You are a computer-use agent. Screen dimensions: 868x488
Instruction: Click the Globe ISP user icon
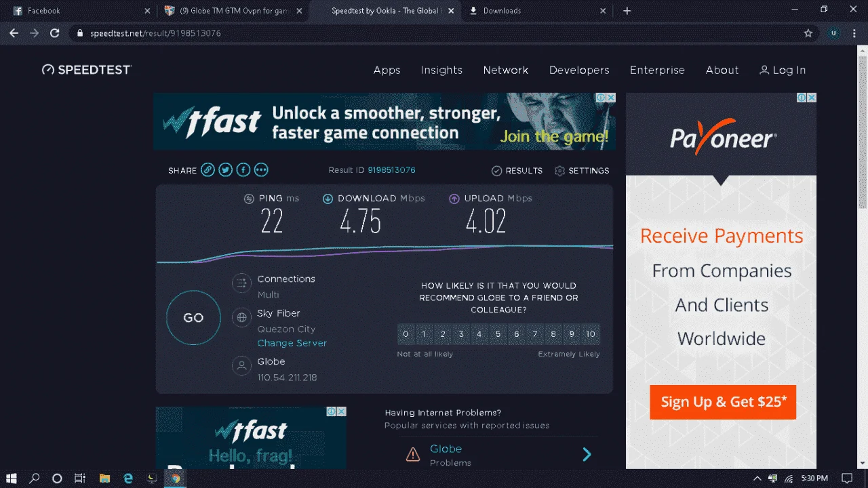[x=241, y=366]
